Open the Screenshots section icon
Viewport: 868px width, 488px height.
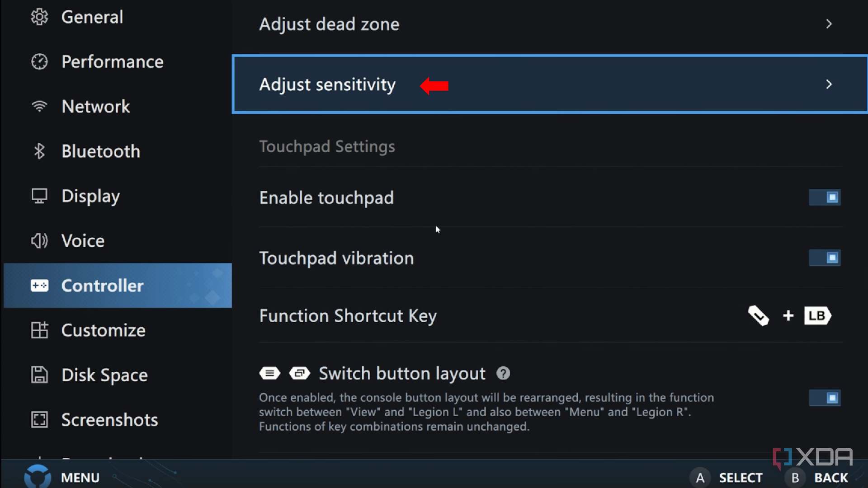39,420
